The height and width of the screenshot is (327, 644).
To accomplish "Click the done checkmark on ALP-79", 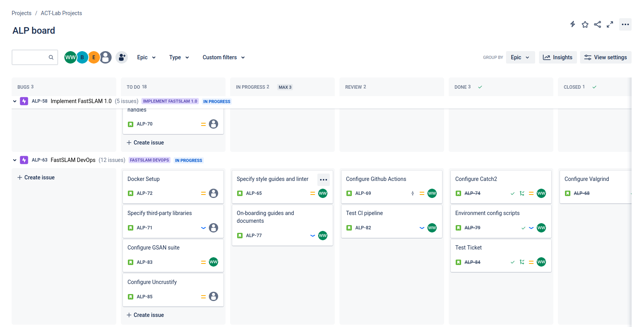I will pos(523,228).
